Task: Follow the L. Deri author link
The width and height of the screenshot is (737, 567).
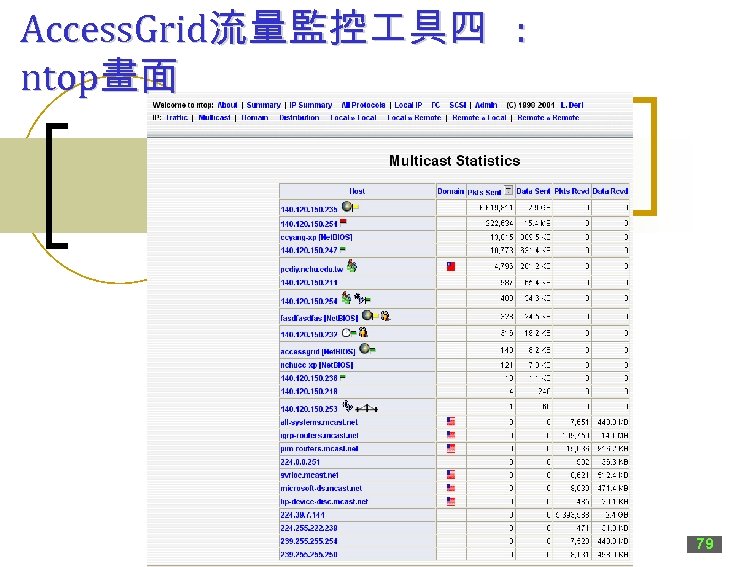Action: [572, 105]
